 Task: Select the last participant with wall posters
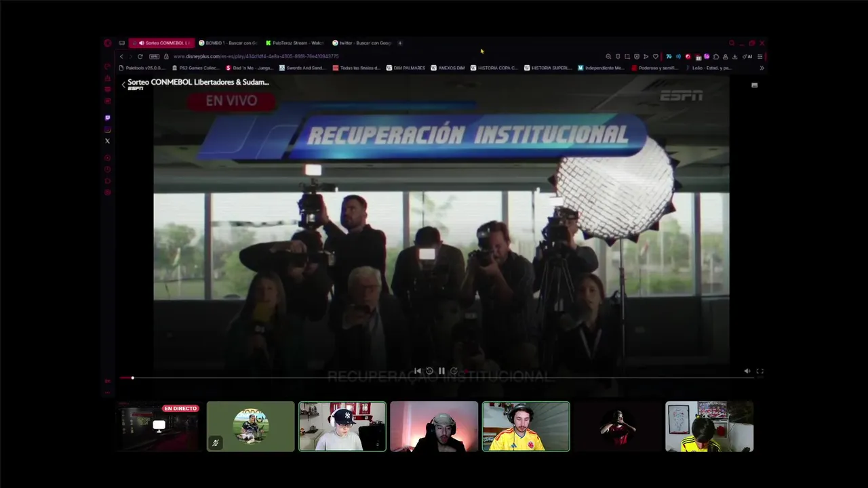(709, 426)
